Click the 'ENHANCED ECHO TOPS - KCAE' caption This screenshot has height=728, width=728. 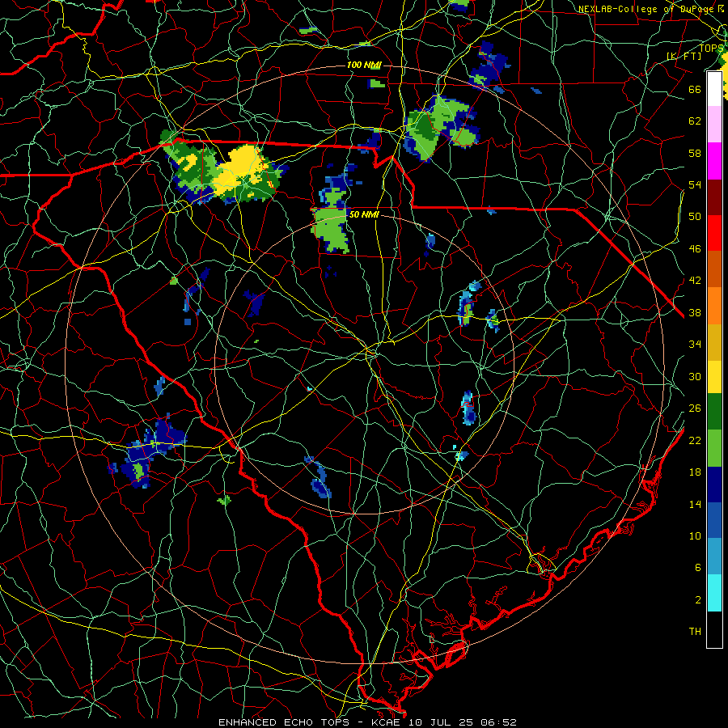[x=309, y=722]
